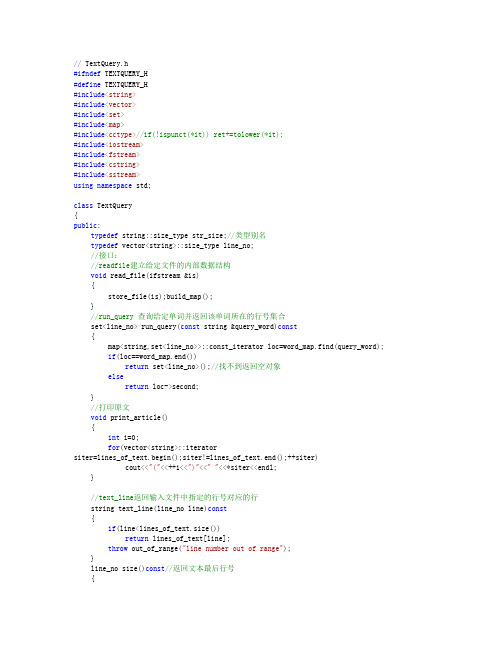Click the typedef line_no line

pos(172,245)
